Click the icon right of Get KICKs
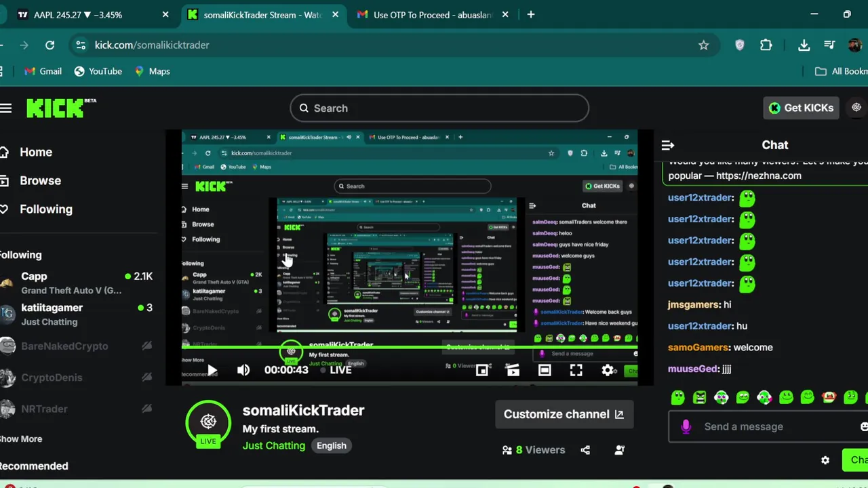Viewport: 868px width, 488px height. click(x=856, y=108)
